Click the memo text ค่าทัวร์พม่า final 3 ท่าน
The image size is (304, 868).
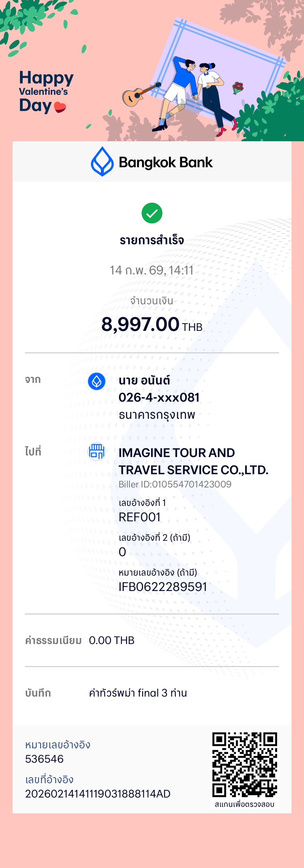[x=138, y=693]
